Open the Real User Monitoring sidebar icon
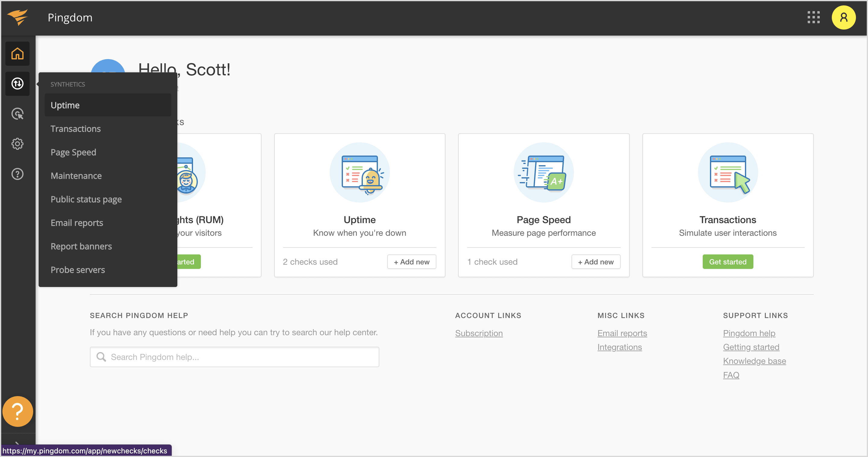 click(x=17, y=114)
